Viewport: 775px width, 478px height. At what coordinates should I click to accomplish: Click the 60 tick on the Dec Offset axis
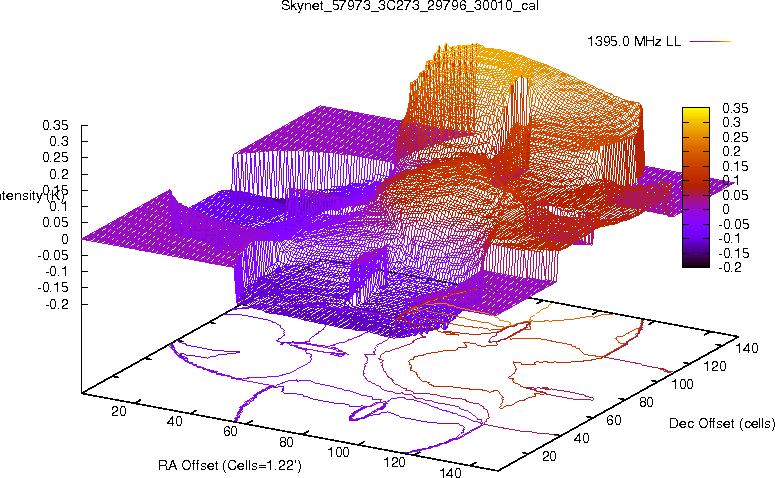tap(614, 420)
